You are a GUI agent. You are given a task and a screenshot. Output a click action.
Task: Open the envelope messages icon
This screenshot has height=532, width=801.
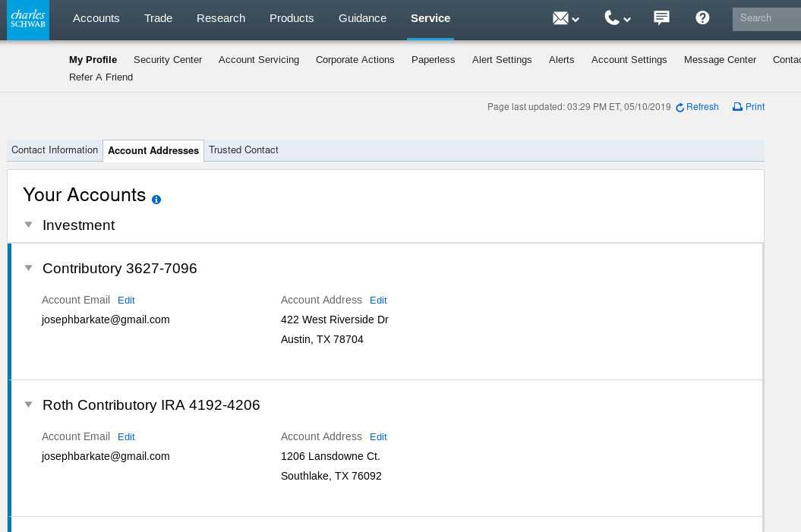(x=560, y=18)
